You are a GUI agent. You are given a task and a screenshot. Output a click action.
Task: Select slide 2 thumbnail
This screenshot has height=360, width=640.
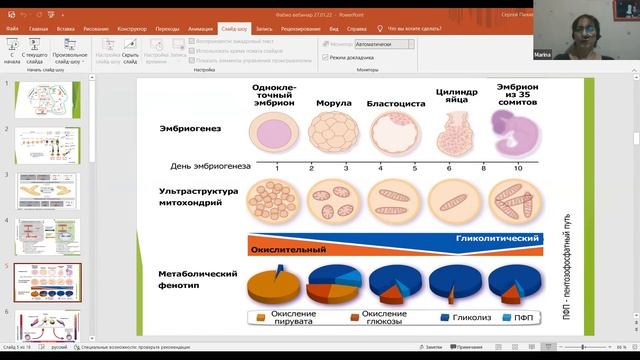coord(48,145)
